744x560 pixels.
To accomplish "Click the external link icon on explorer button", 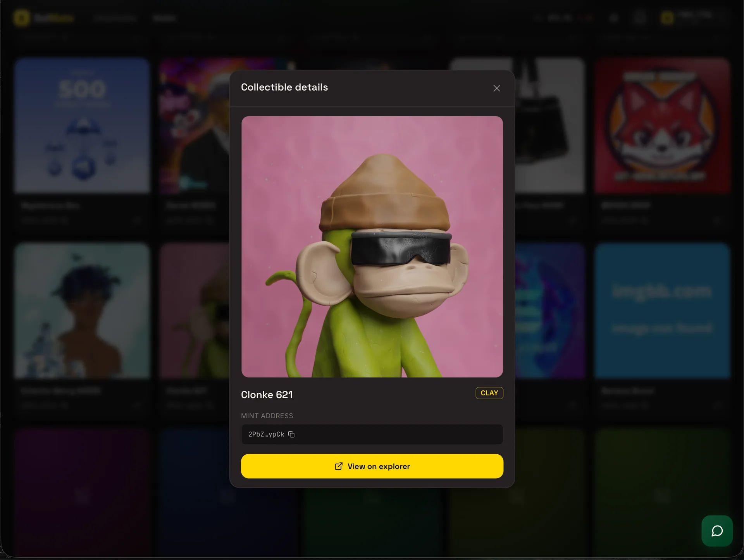I will pos(339,466).
